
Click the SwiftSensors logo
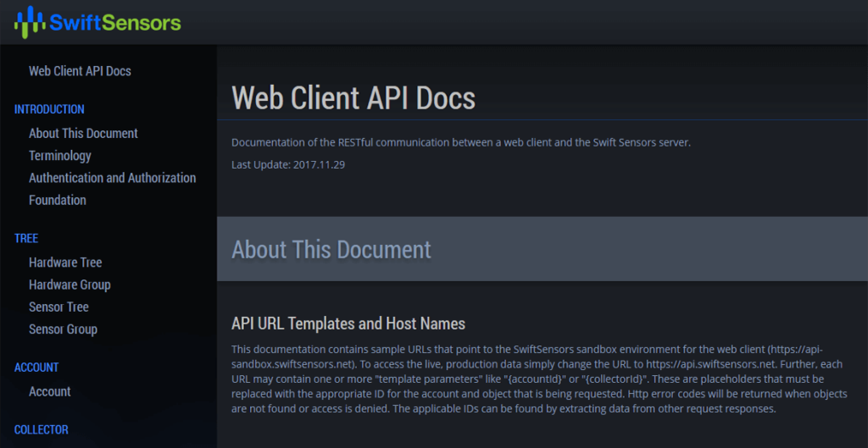pyautogui.click(x=97, y=22)
